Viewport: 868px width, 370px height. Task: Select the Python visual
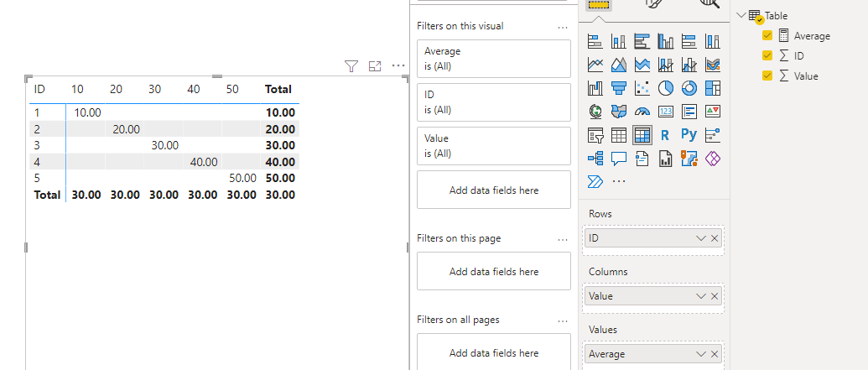[x=689, y=134]
